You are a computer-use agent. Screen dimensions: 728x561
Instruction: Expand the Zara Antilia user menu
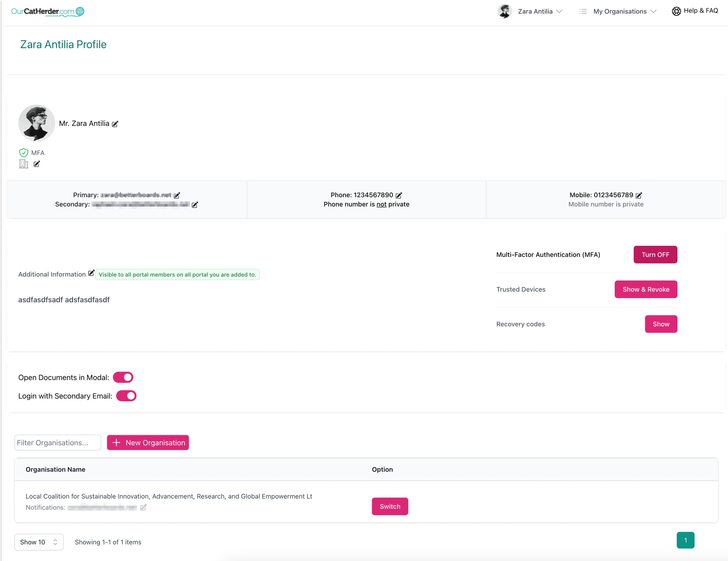pos(535,11)
